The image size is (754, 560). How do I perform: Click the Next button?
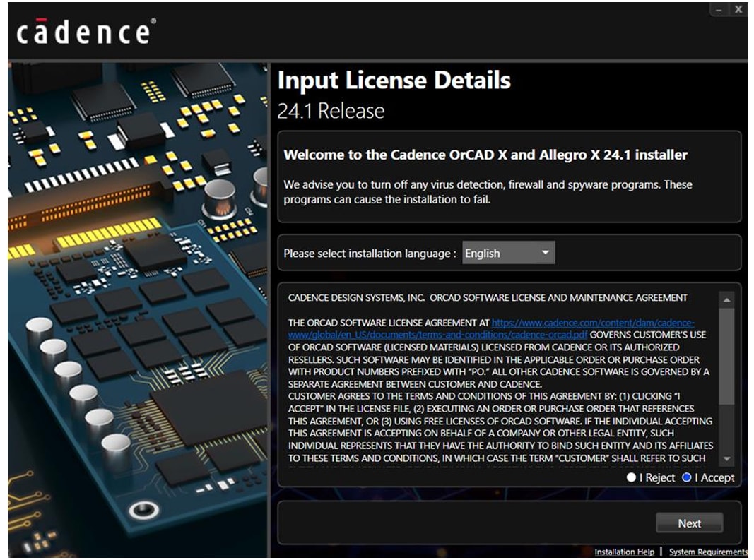click(689, 523)
